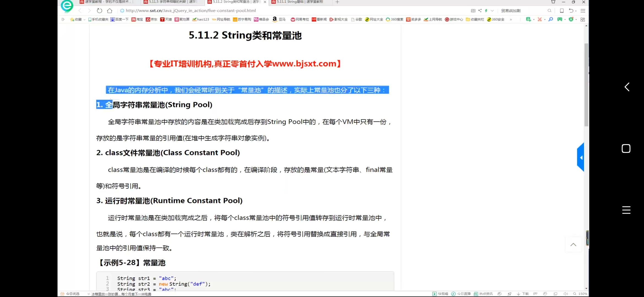Expand the hidden bookmarks overflow chevron
Screen dimensions: 644x297
(511, 20)
